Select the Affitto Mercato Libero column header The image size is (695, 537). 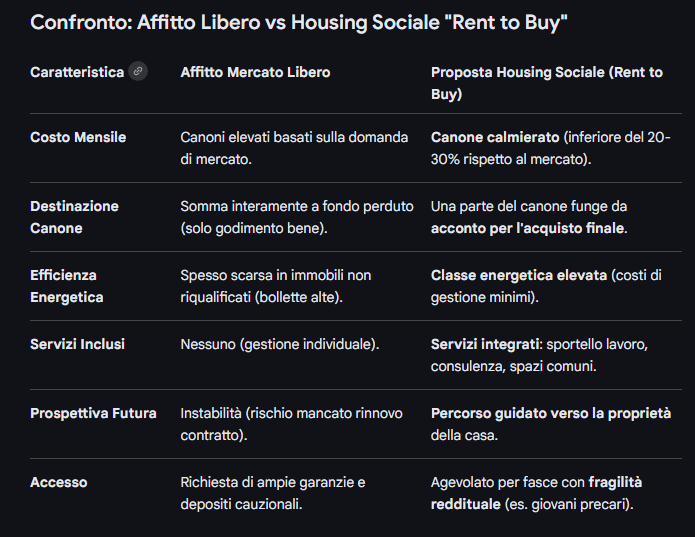[x=255, y=72]
